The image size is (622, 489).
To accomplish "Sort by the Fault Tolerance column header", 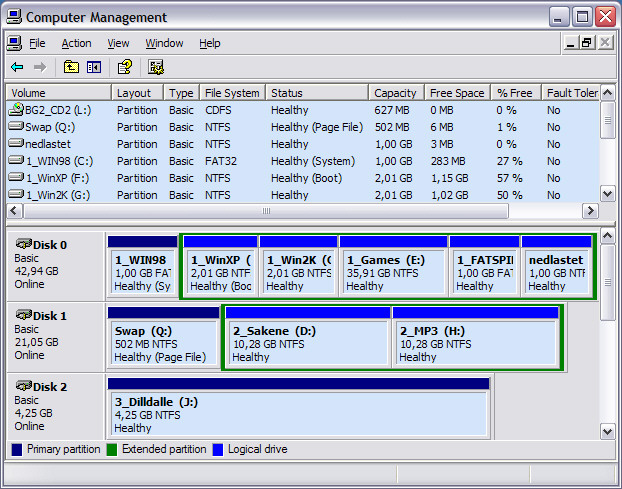I will [571, 93].
